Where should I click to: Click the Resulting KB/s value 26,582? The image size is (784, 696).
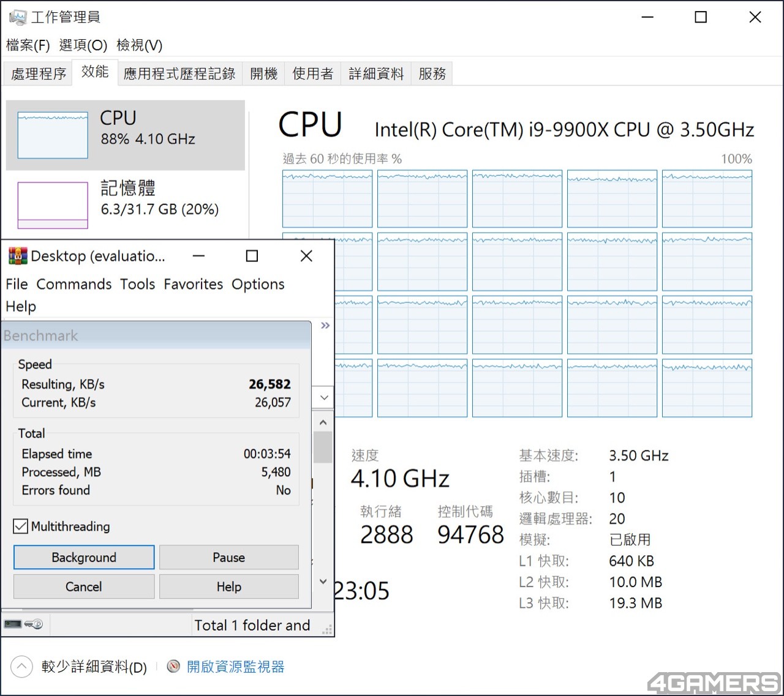pos(269,384)
